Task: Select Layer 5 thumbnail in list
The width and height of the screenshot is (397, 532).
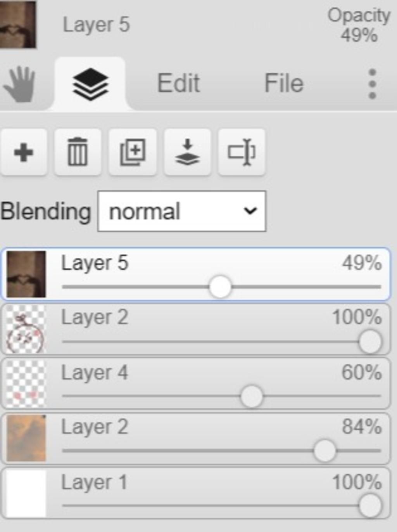Action: (x=26, y=274)
